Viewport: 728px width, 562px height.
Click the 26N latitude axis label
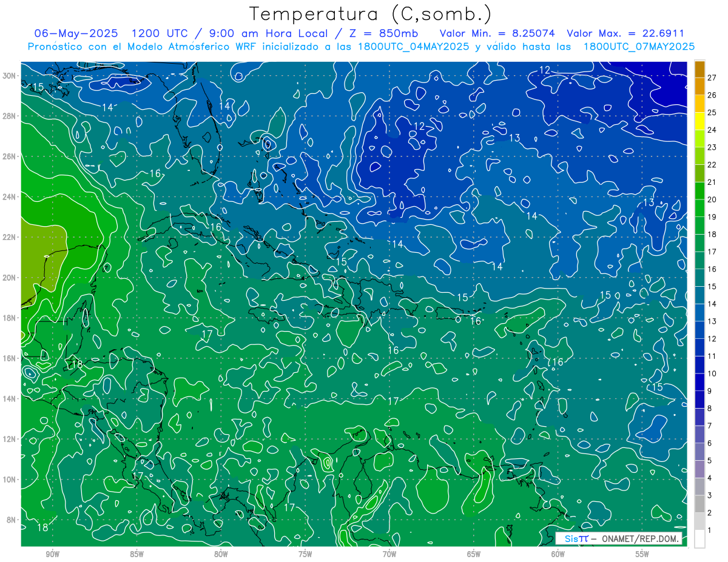(x=10, y=156)
